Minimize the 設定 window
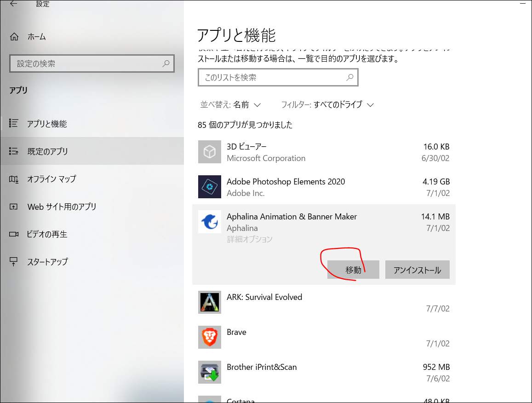The height and width of the screenshot is (403, 532). point(523,3)
